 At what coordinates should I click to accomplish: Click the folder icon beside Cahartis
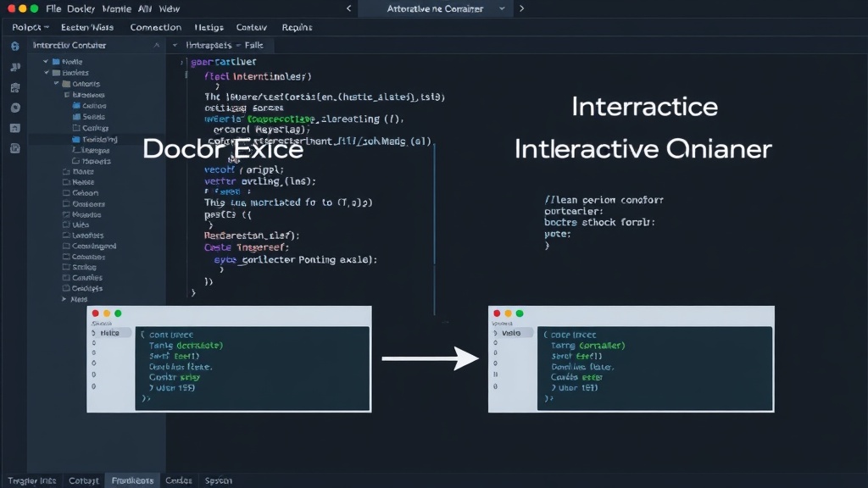[x=66, y=84]
